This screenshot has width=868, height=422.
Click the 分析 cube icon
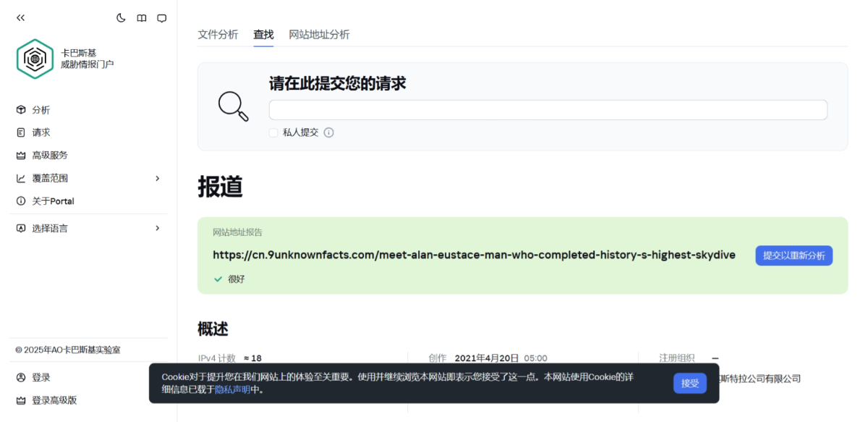[21, 110]
